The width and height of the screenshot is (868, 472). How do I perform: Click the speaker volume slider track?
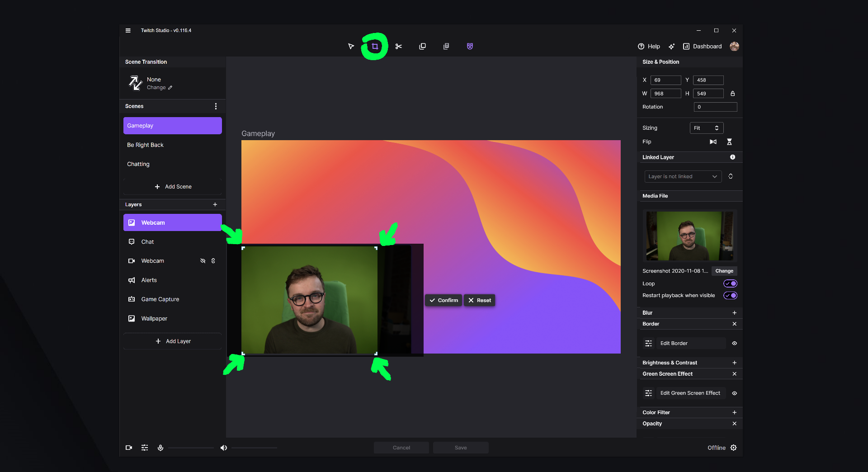(x=254, y=448)
